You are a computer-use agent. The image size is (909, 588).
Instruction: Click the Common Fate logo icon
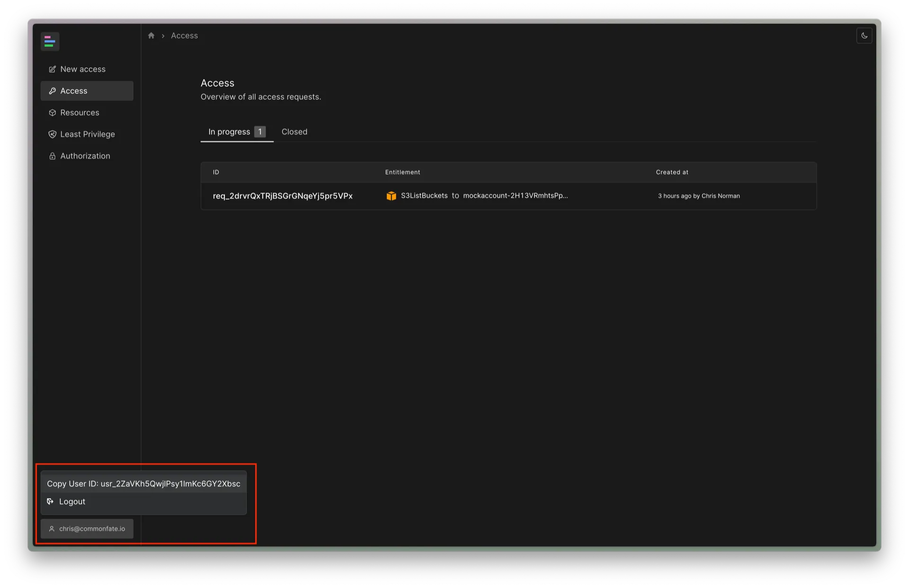49,42
